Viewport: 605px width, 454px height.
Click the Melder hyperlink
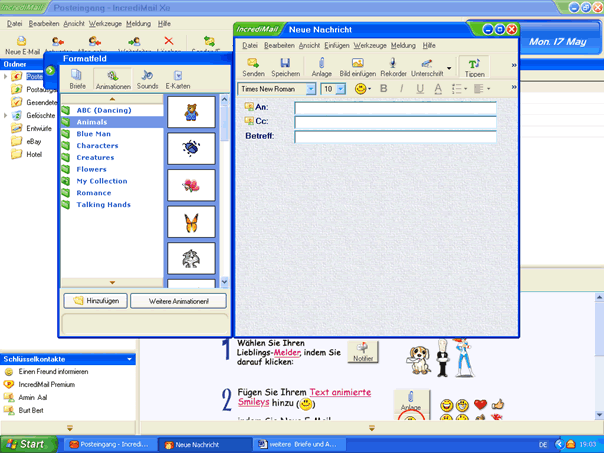287,353
